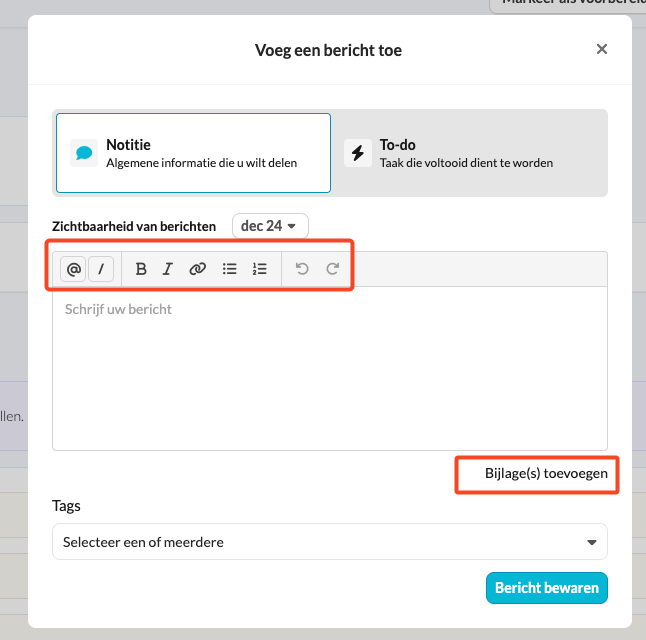Insert a hyperlink via the link icon
The width and height of the screenshot is (646, 640).
coord(197,269)
